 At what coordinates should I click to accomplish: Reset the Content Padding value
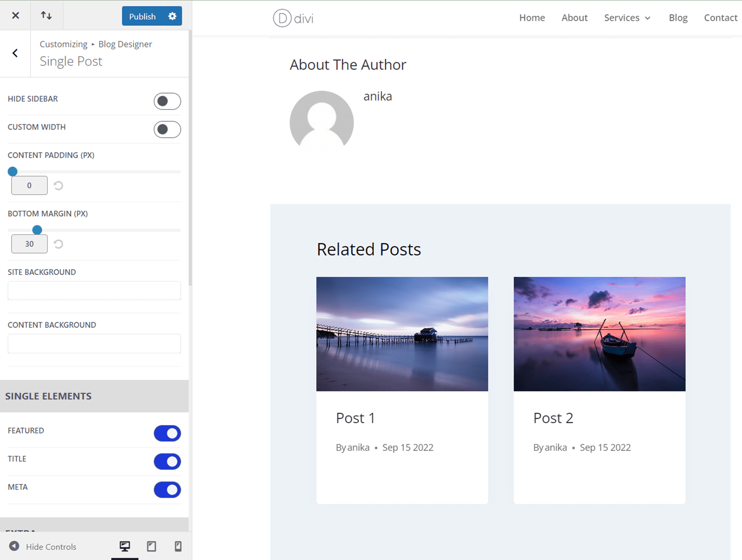click(58, 186)
